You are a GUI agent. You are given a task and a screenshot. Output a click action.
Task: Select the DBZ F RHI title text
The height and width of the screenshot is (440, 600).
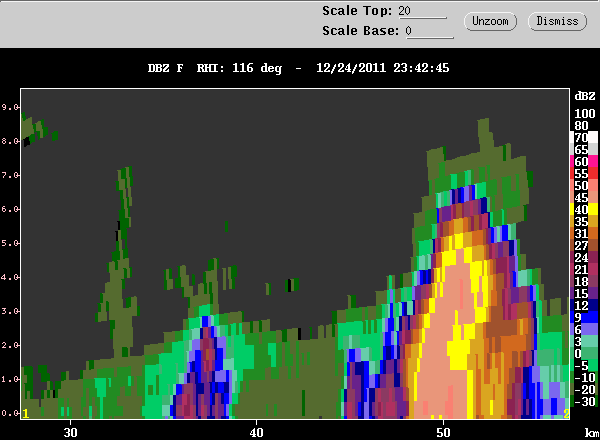pos(298,68)
